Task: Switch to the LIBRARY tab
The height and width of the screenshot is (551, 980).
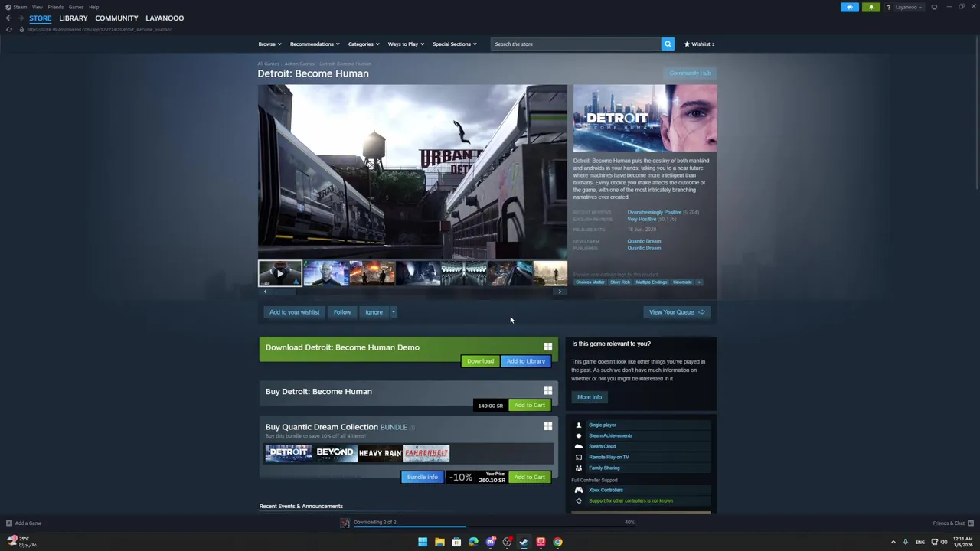Action: point(73,18)
